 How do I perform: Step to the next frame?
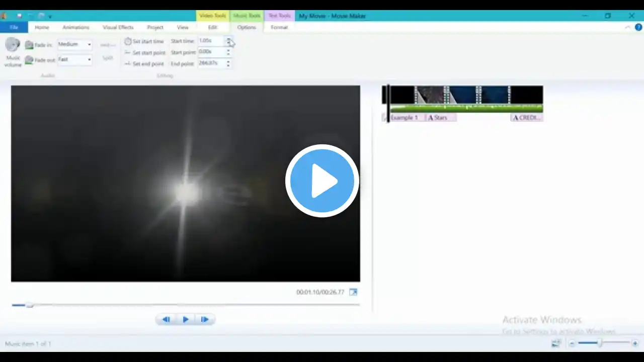[x=205, y=319]
